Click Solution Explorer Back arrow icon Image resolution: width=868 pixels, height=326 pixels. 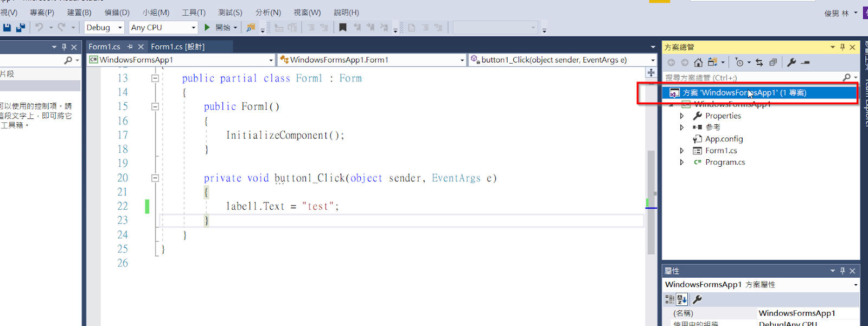(672, 62)
